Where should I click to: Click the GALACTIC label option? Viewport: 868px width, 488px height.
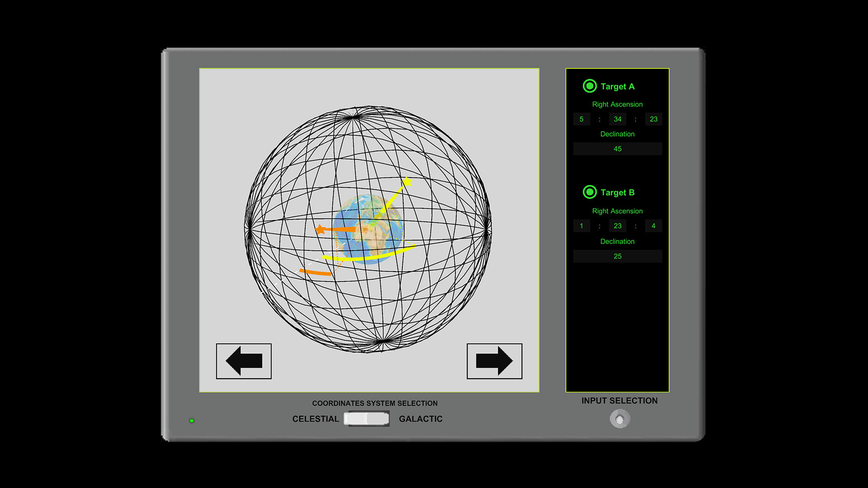[421, 419]
